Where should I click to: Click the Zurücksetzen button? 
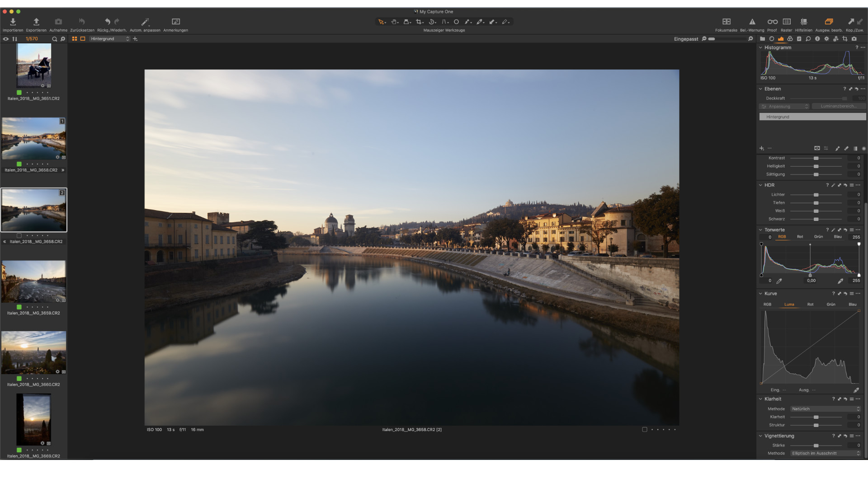(82, 22)
